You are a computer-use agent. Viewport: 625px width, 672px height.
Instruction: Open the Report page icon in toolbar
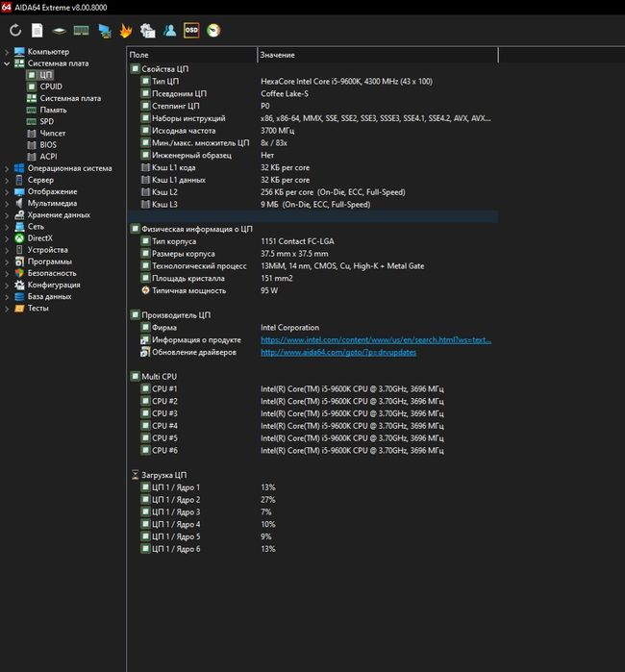click(x=37, y=31)
